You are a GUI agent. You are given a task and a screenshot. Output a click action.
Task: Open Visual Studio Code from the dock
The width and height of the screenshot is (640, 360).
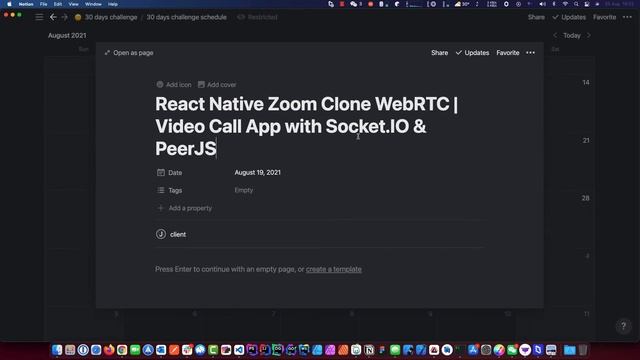[x=239, y=350]
